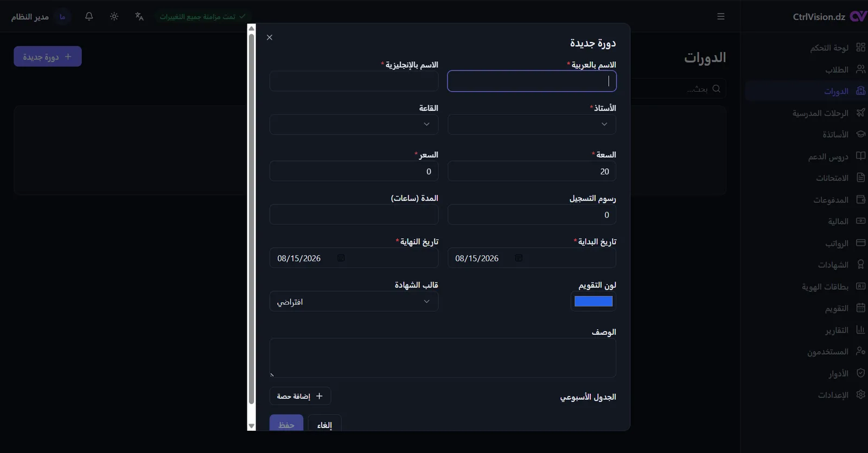The width and height of the screenshot is (868, 453).
Task: Click the dialog scrollbar down arrow
Action: click(251, 426)
